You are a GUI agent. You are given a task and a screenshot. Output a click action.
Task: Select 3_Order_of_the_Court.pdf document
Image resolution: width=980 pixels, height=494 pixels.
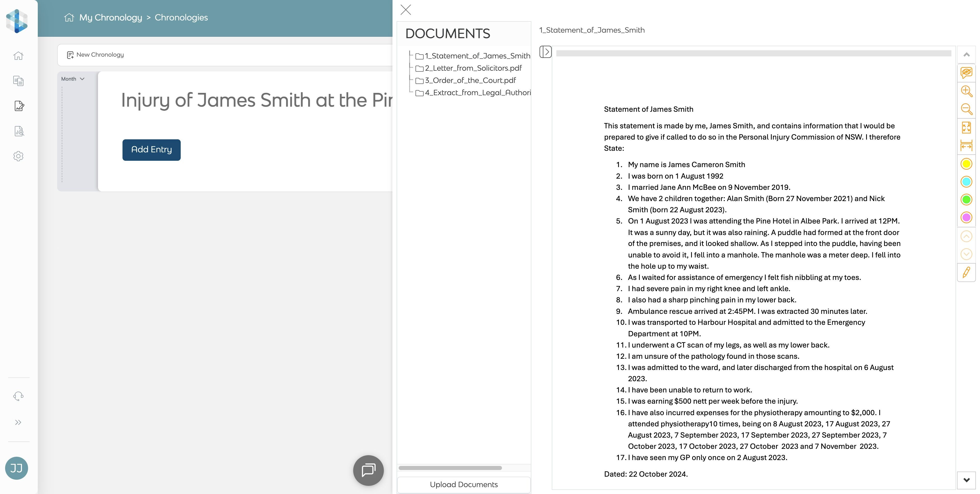point(470,80)
